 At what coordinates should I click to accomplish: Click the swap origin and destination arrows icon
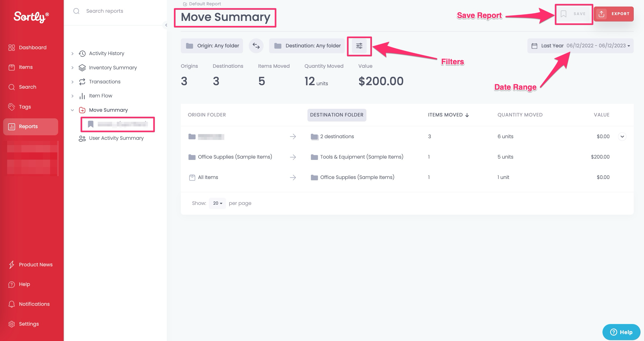[x=256, y=46]
